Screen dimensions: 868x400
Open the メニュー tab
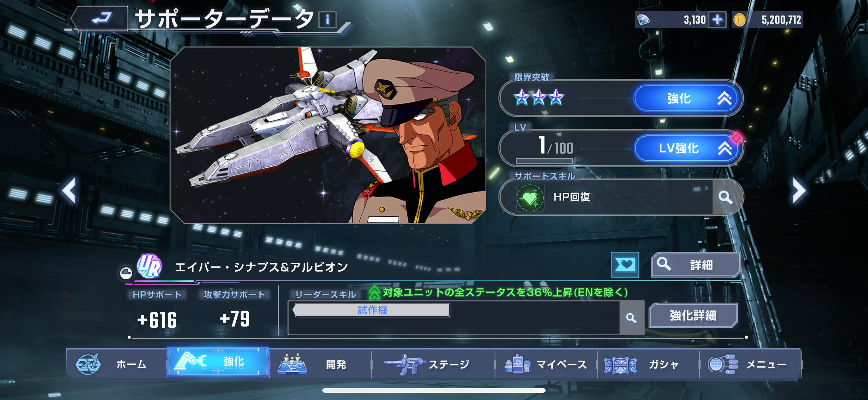(750, 364)
